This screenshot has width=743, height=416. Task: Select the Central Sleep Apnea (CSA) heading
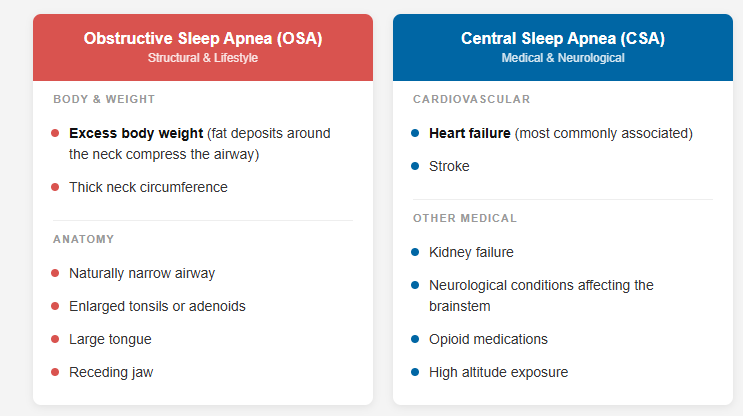562,38
